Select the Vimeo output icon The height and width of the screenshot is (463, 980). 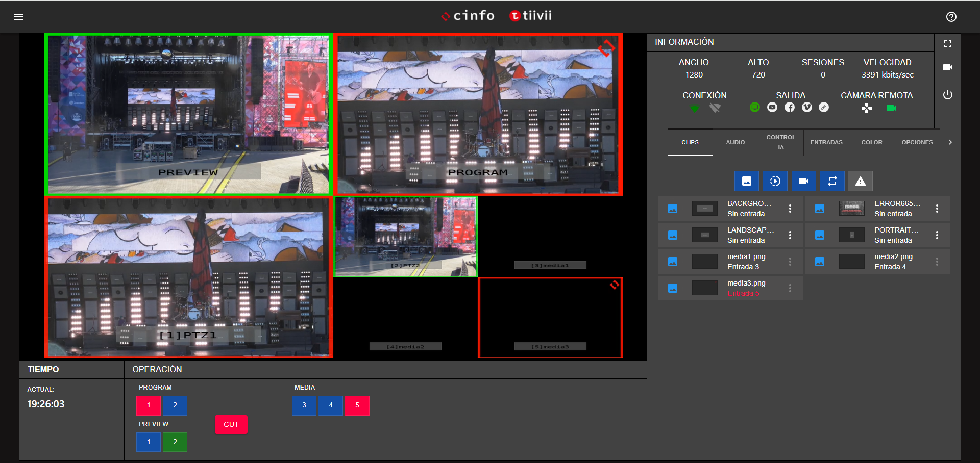tap(806, 108)
